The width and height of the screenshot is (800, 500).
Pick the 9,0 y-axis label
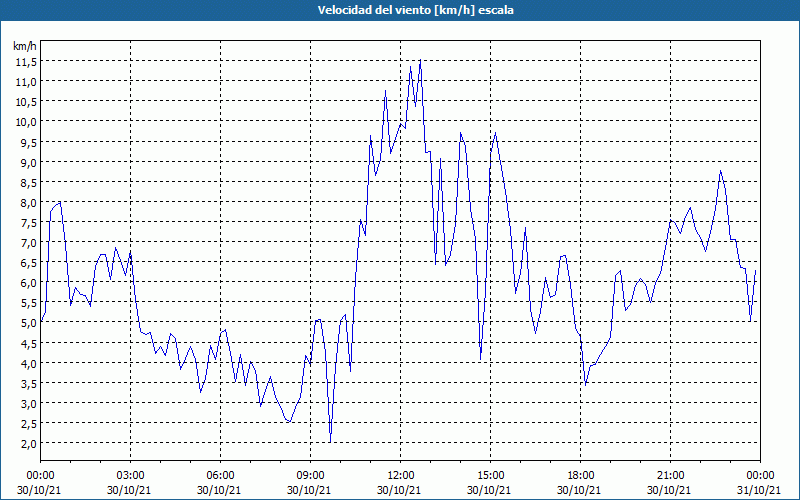pyautogui.click(x=29, y=162)
